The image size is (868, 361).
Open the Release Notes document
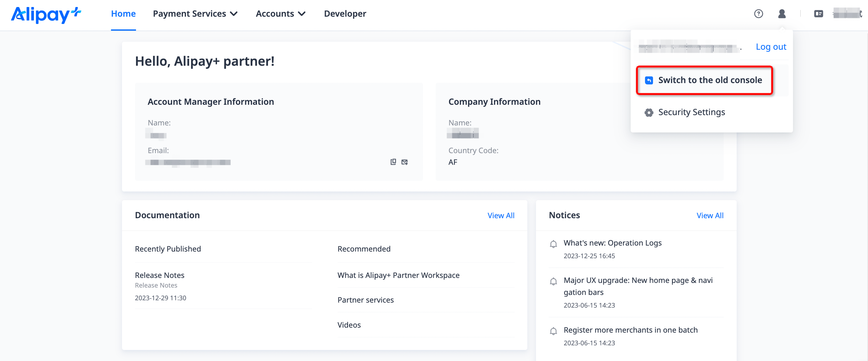159,275
